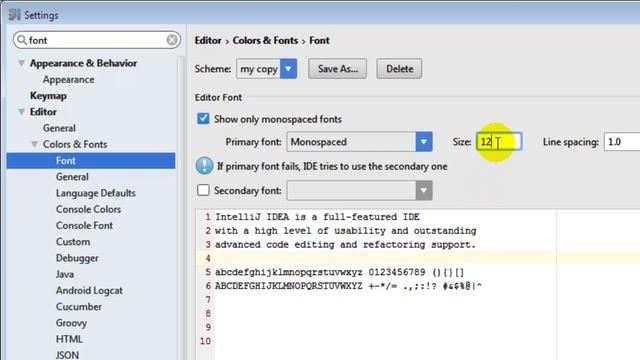This screenshot has height=360, width=640.
Task: Click line number 10 in the preview gutter
Action: [205, 341]
